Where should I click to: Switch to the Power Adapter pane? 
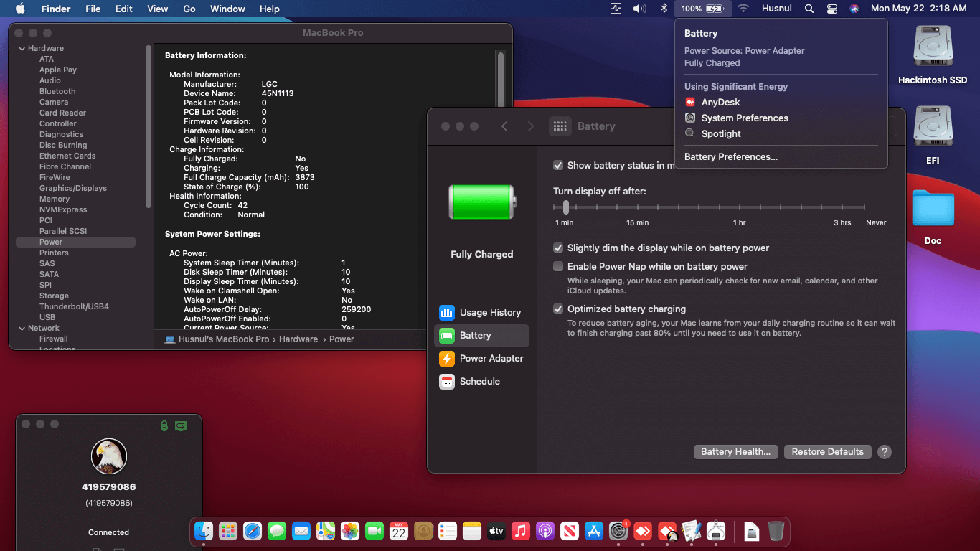481,358
